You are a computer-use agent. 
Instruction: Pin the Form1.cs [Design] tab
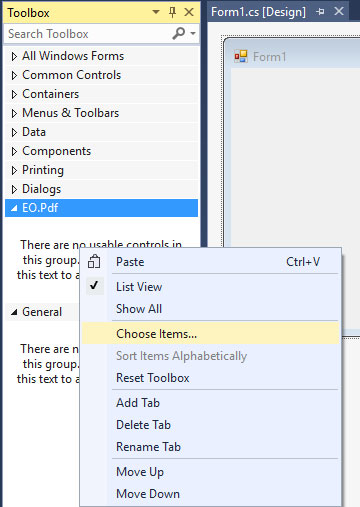coord(320,12)
